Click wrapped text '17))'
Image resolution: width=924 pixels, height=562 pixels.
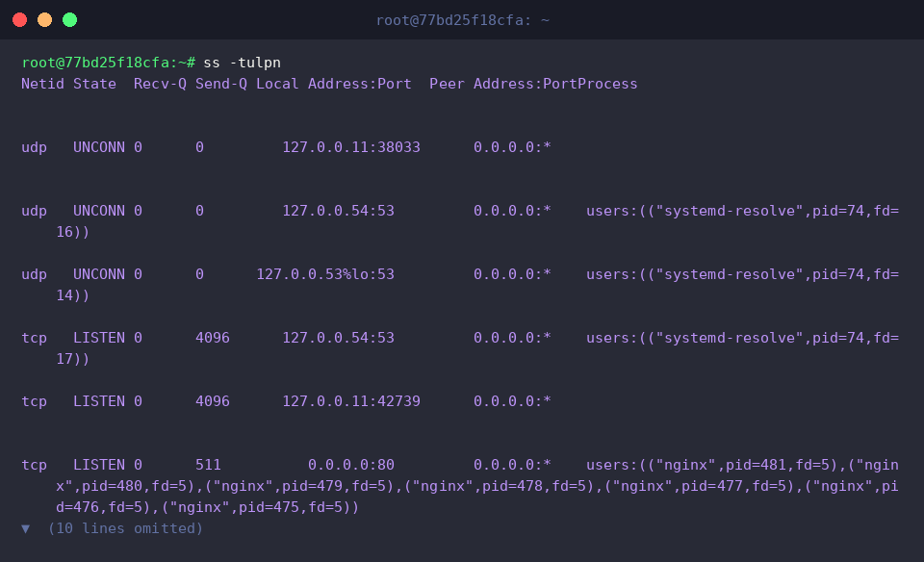click(x=73, y=359)
